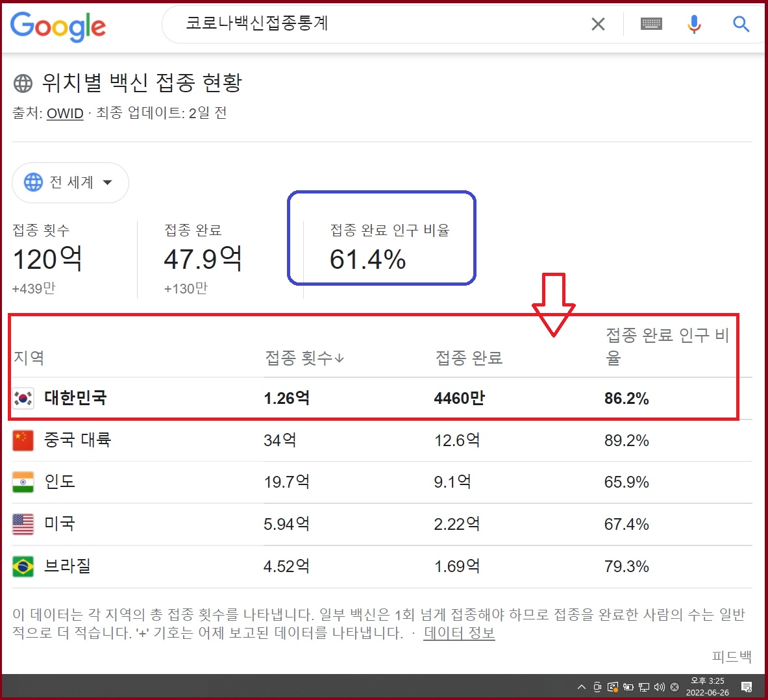768x700 pixels.
Task: Open the battery power tray icon
Action: click(628, 687)
